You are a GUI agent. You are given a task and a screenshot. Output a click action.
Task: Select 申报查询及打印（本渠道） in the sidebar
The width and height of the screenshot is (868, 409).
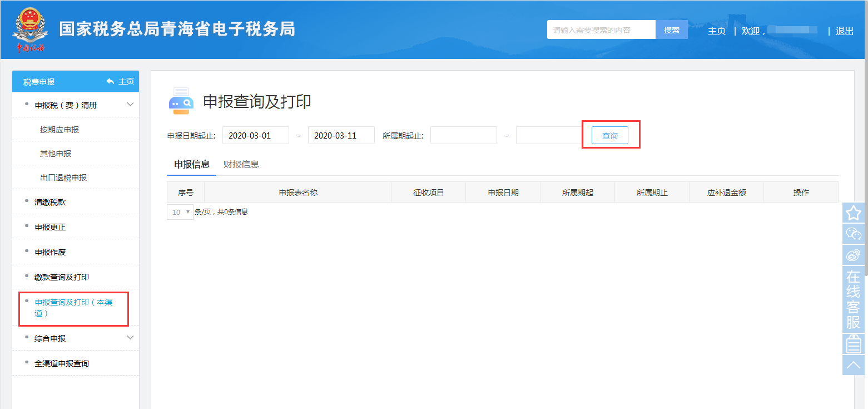73,308
